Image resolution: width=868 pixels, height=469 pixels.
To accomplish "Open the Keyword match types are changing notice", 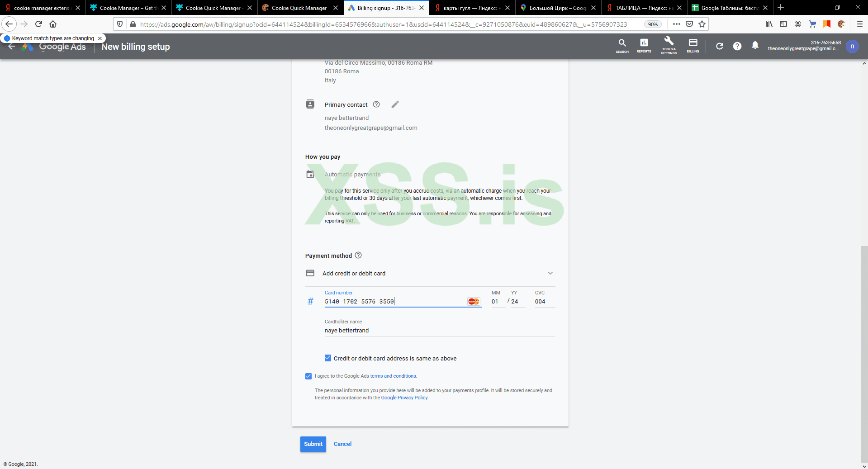I will [53, 38].
